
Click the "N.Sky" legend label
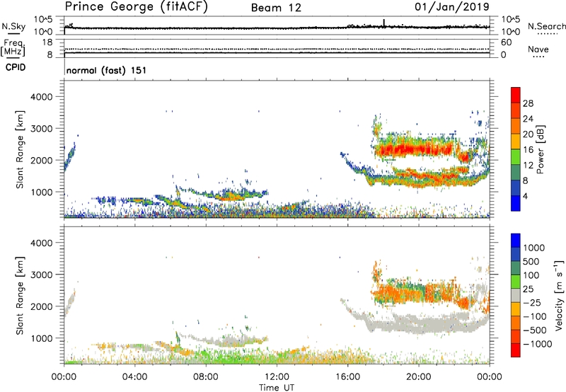(13, 26)
